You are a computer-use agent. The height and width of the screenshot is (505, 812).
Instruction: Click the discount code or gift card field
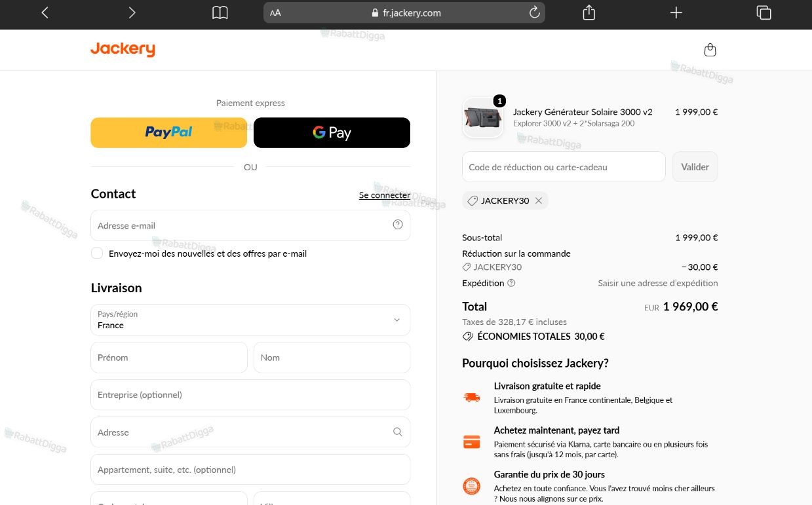pos(564,167)
